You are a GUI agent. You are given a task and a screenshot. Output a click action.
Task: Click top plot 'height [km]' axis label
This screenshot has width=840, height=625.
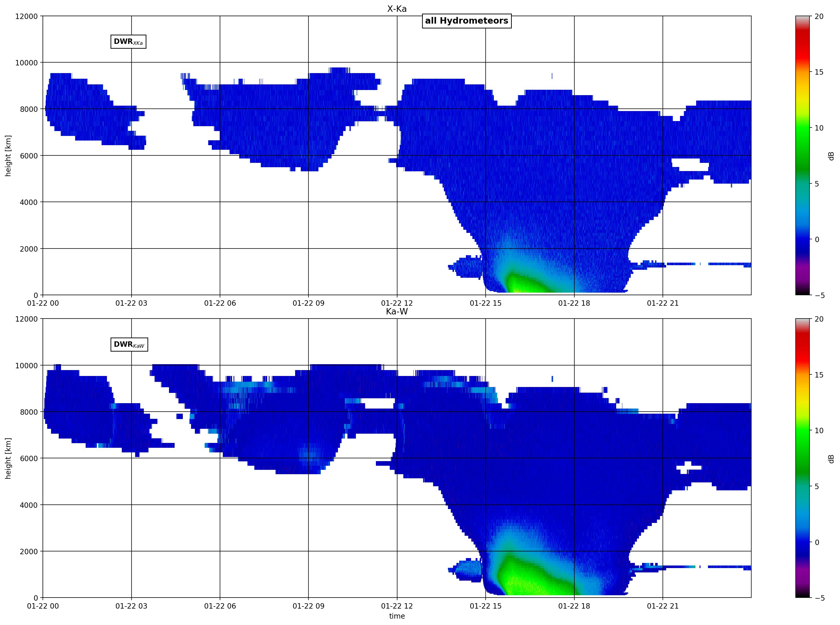coord(8,155)
